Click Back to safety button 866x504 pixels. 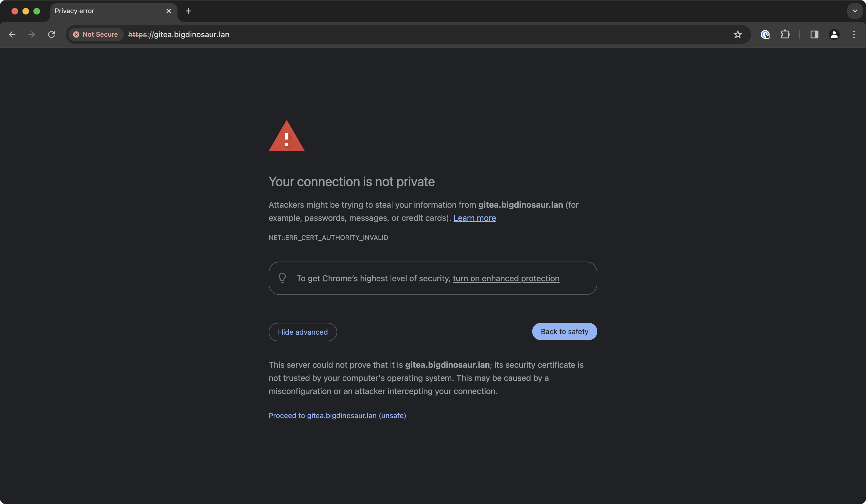click(x=564, y=331)
